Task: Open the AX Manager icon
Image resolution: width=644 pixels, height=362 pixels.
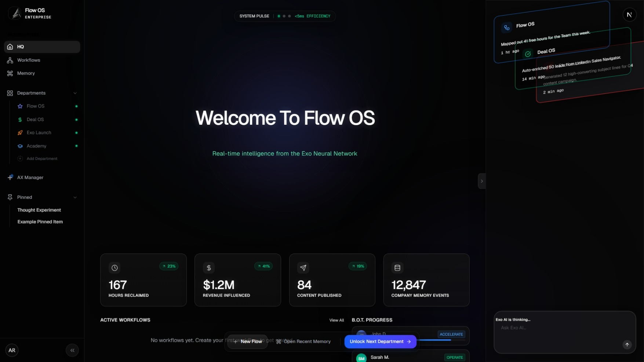Action: point(10,178)
